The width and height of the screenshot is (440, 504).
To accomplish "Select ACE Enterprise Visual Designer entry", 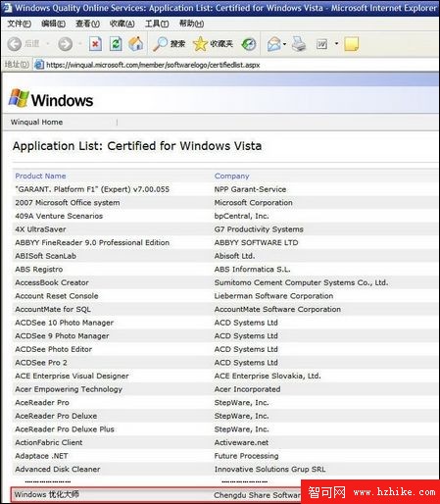I will tap(72, 376).
